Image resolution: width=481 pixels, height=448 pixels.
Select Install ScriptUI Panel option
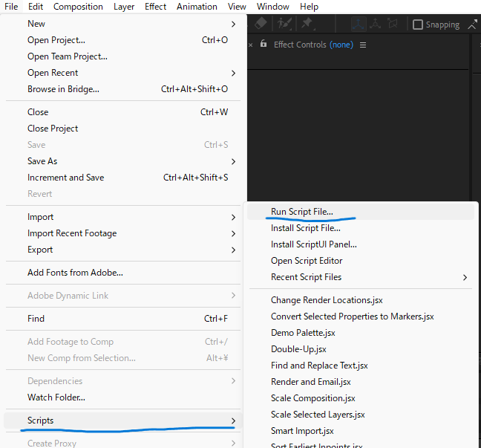click(x=314, y=244)
